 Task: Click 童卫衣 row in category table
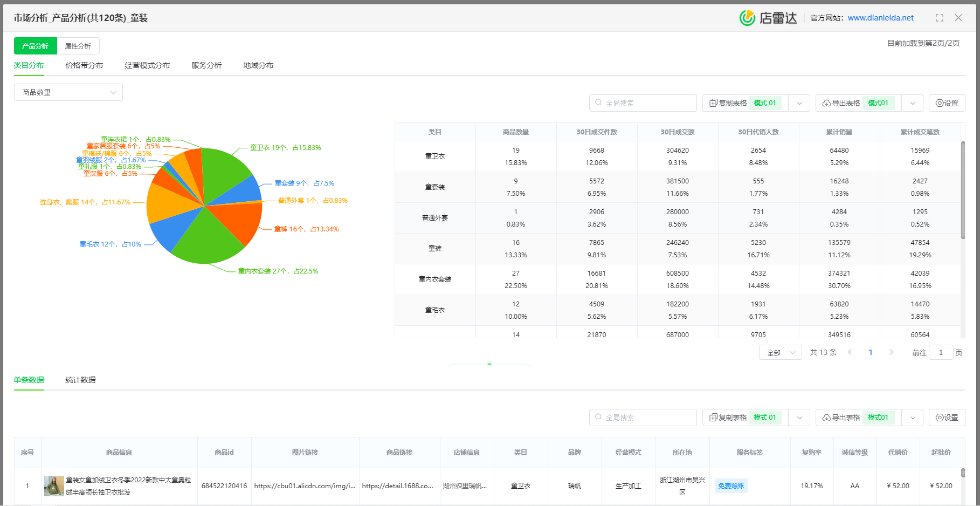[x=678, y=156]
